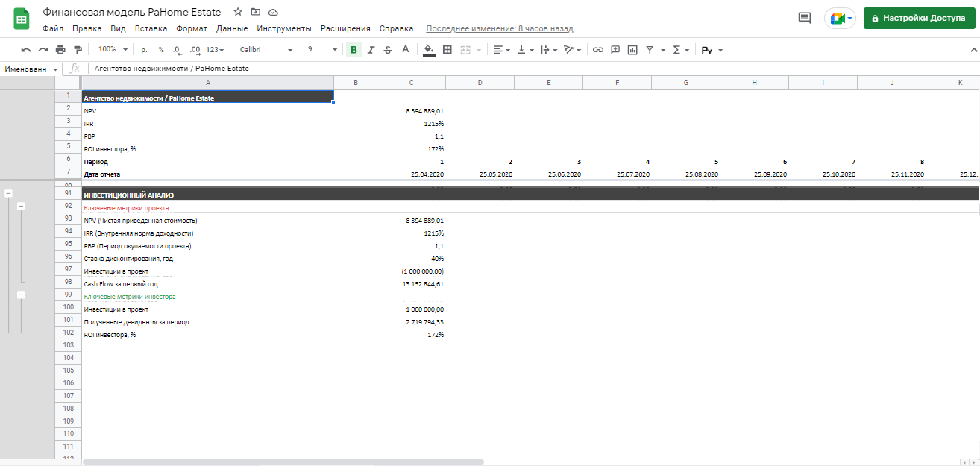980x466 pixels.
Task: Open the Правка menu
Action: click(x=87, y=28)
